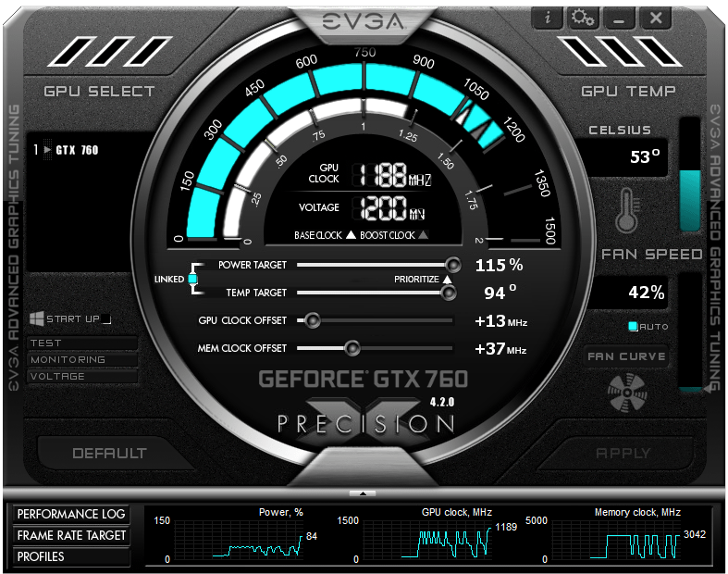Viewport: 728px width, 574px height.
Task: Minimize the Precision X window
Action: point(619,19)
